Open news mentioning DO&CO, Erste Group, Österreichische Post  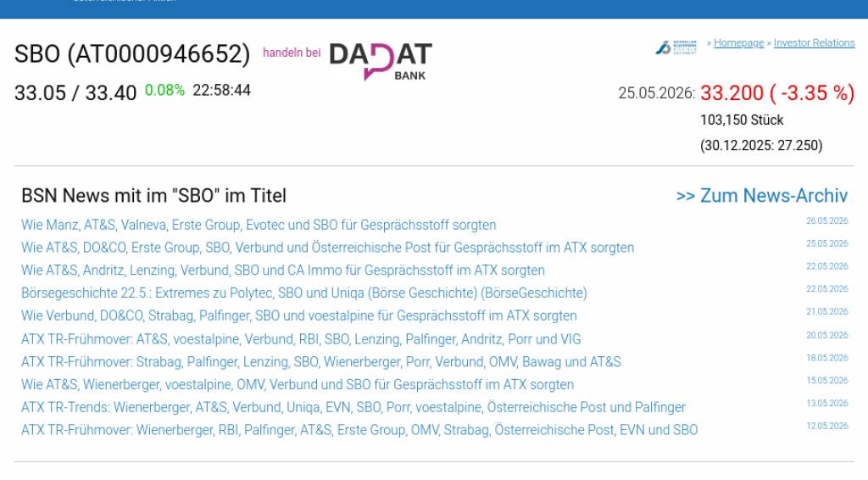coord(328,248)
